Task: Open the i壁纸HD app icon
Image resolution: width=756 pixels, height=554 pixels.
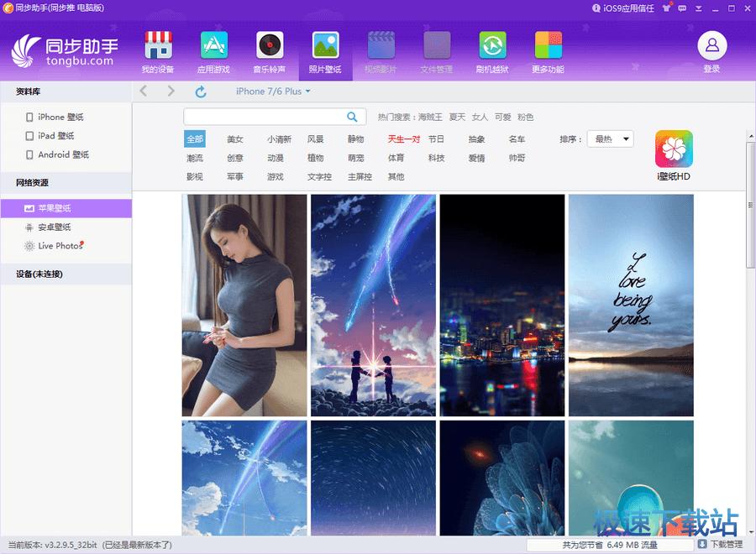Action: tap(674, 149)
